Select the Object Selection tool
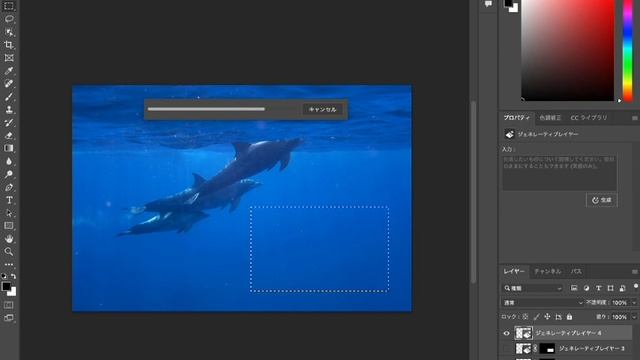The height and width of the screenshot is (360, 640). click(9, 32)
